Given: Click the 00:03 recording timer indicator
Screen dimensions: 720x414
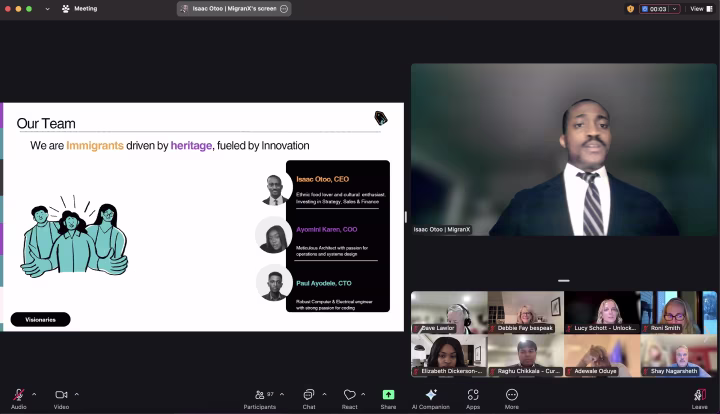Looking at the screenshot, I should point(655,9).
